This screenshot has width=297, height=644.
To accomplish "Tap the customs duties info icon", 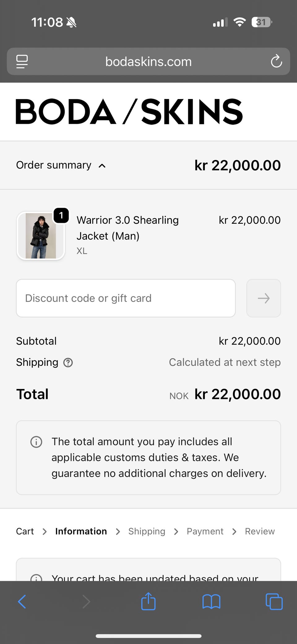I will (36, 442).
